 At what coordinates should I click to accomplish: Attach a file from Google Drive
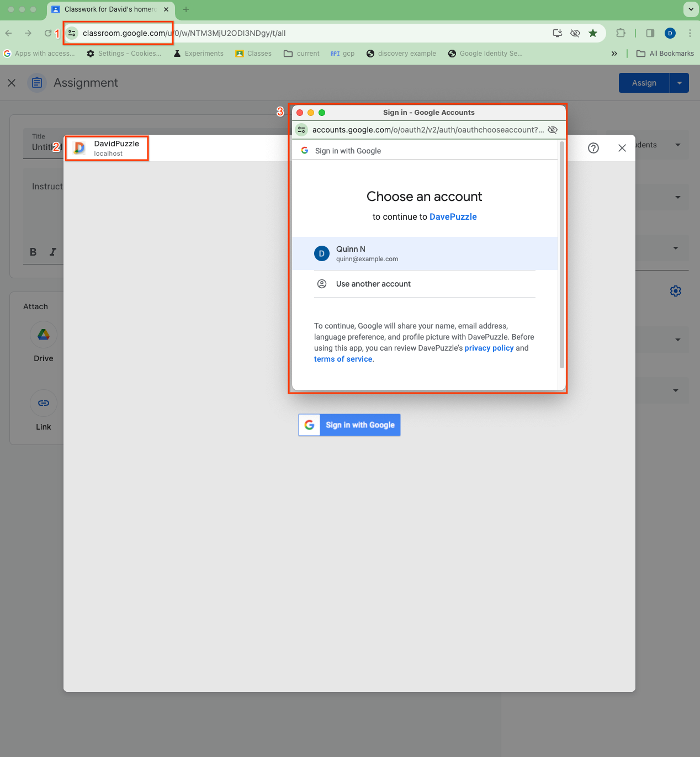43,335
